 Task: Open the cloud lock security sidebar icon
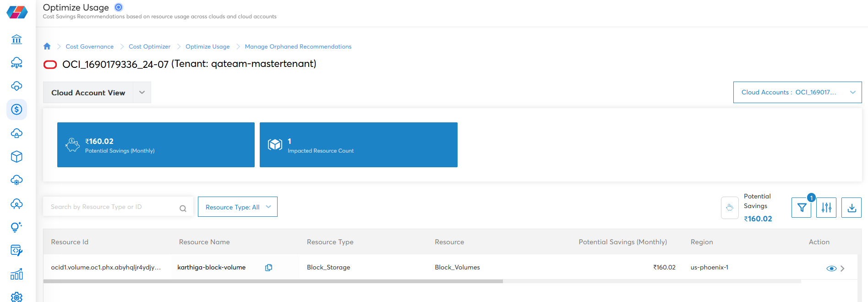[x=16, y=133]
